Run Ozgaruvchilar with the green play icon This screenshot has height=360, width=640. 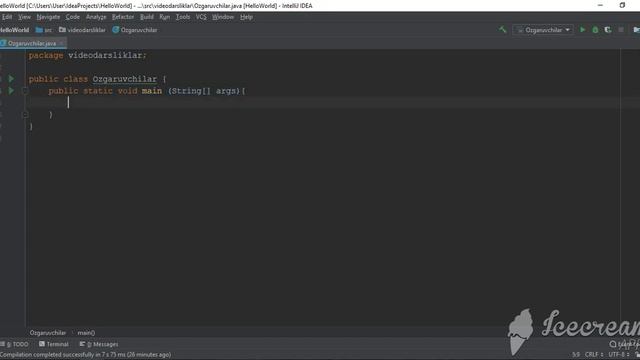(x=582, y=30)
